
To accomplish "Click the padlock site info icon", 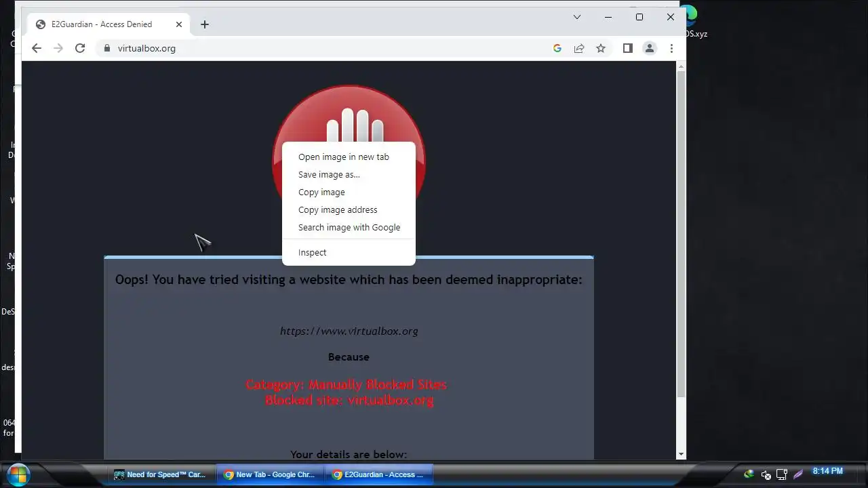I will pyautogui.click(x=106, y=48).
